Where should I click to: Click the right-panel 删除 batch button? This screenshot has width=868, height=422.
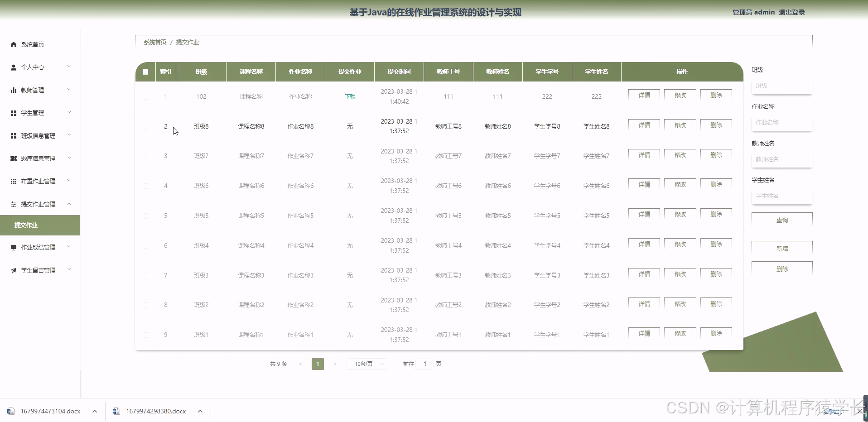click(x=782, y=269)
